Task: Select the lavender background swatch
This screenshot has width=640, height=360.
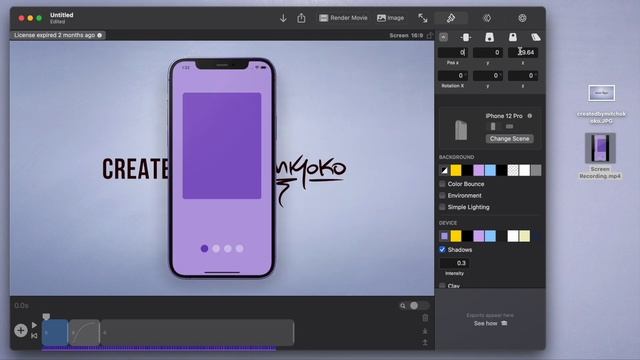Action: (x=478, y=170)
